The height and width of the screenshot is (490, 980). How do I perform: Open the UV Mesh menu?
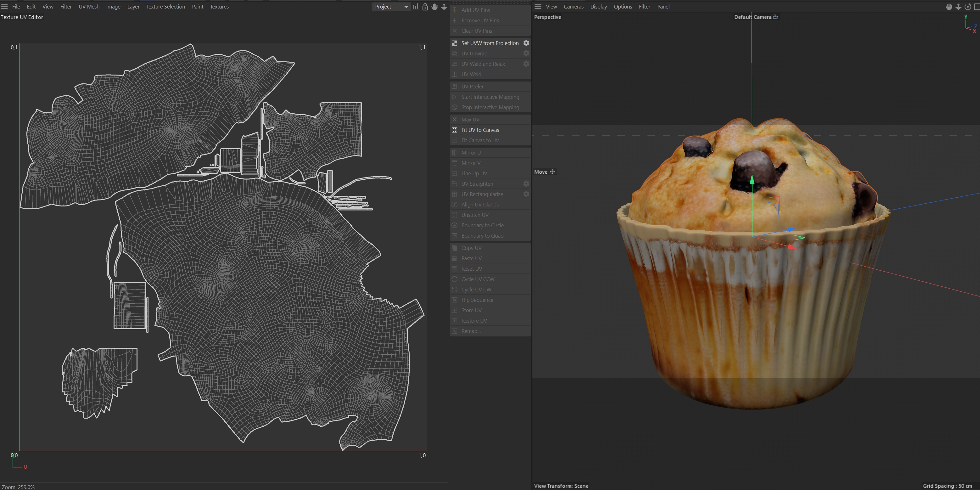[x=89, y=7]
